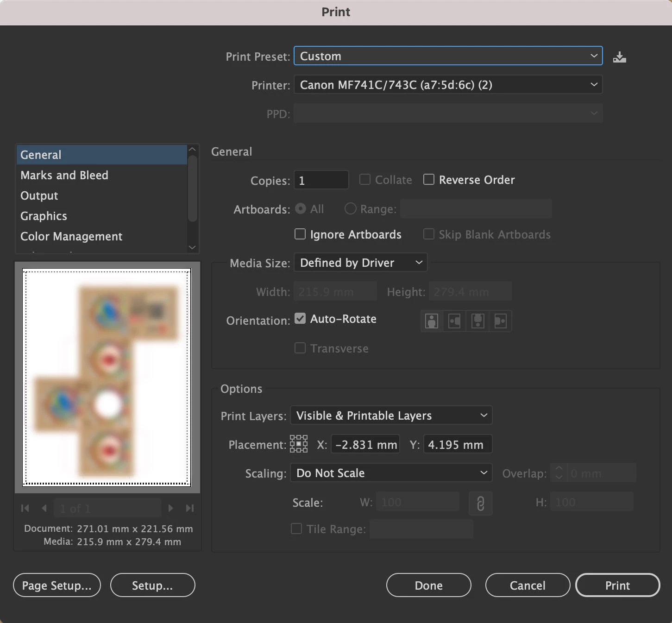Go to first page in preview
The image size is (672, 623).
pos(25,508)
